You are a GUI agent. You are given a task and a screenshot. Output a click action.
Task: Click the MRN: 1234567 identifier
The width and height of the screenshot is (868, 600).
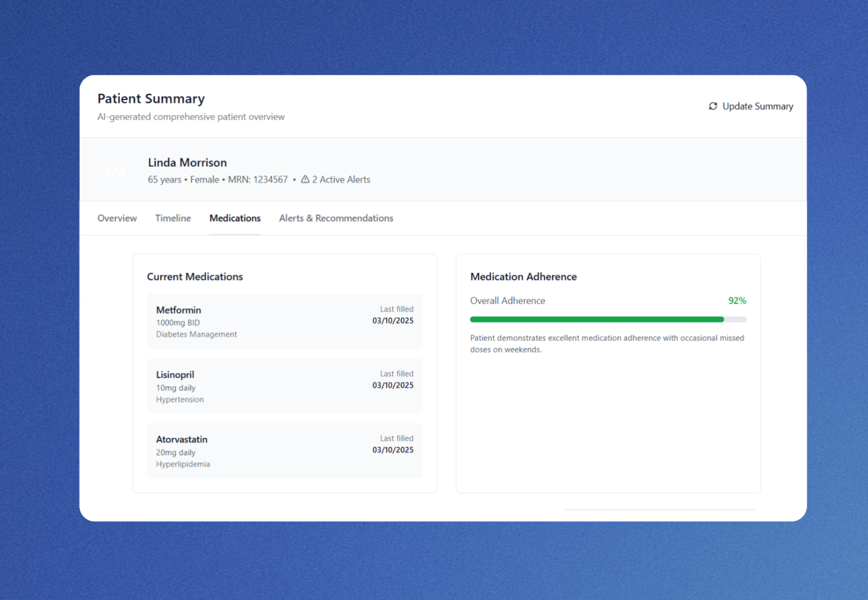258,179
